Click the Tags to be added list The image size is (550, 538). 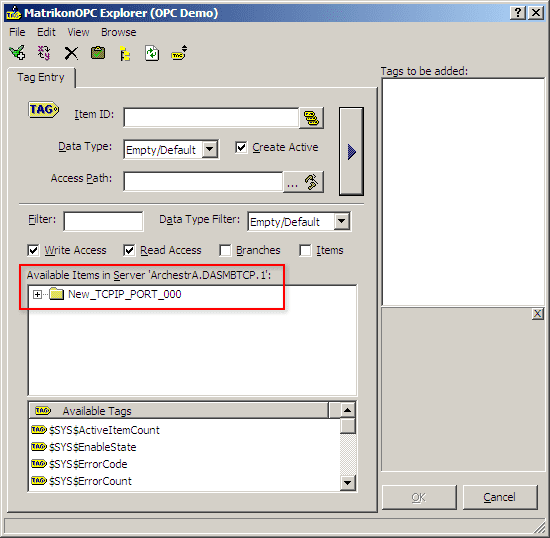pos(463,192)
